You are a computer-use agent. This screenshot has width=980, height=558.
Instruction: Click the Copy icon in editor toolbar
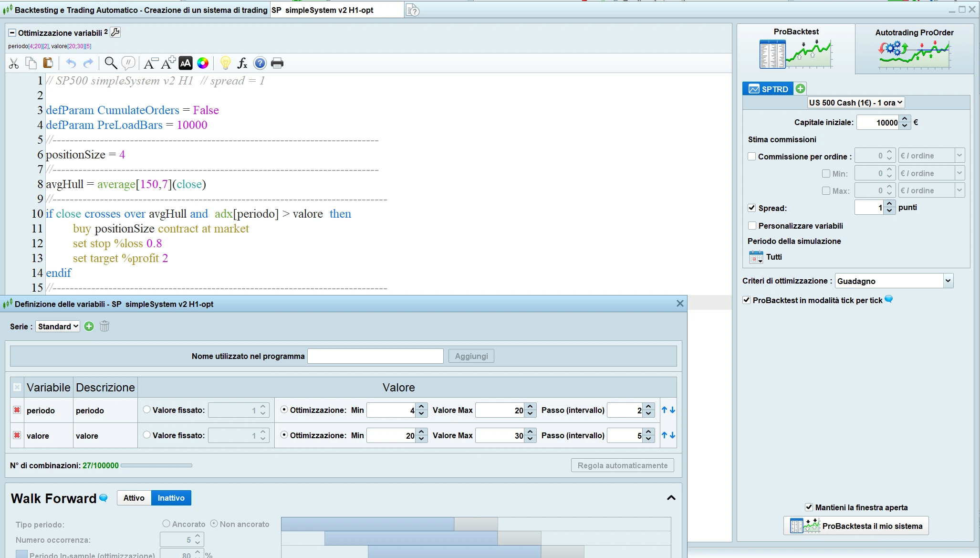31,63
